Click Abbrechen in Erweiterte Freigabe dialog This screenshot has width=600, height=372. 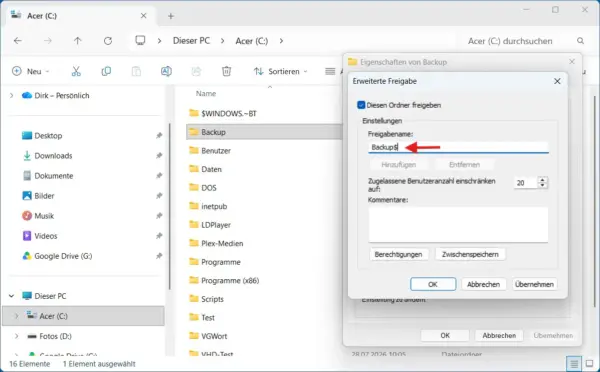click(483, 284)
